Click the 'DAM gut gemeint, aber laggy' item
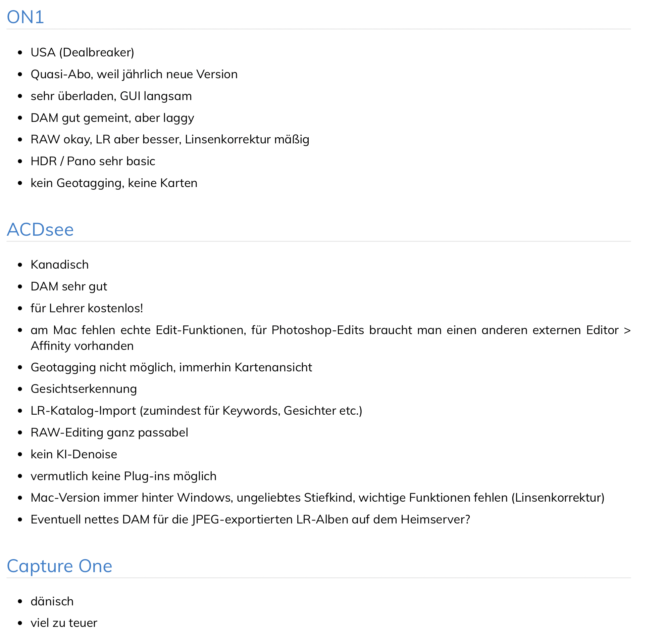 point(112,118)
